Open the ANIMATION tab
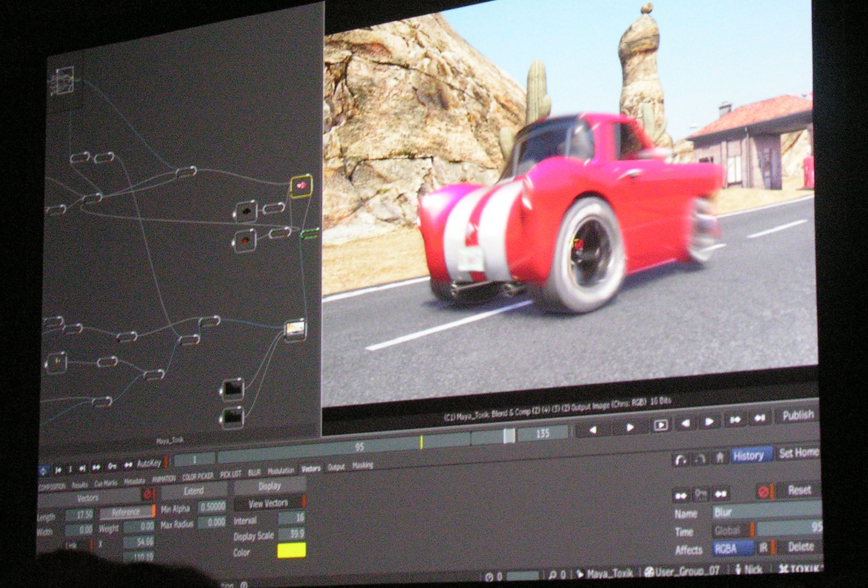This screenshot has height=588, width=868. (x=164, y=478)
